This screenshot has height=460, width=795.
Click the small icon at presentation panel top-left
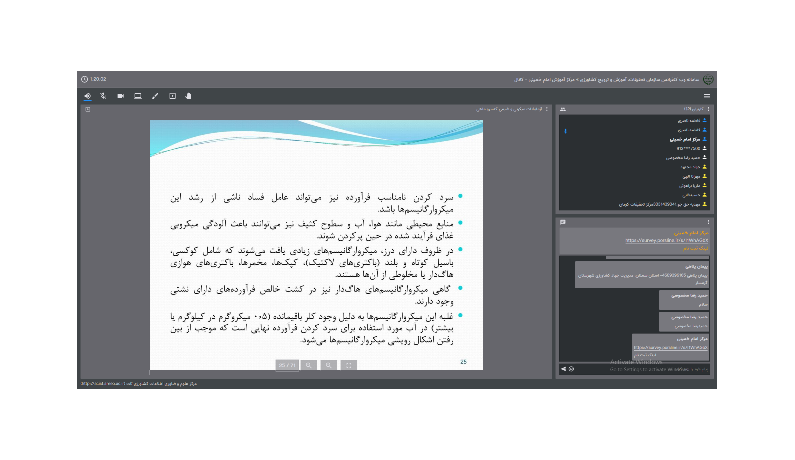[88, 109]
